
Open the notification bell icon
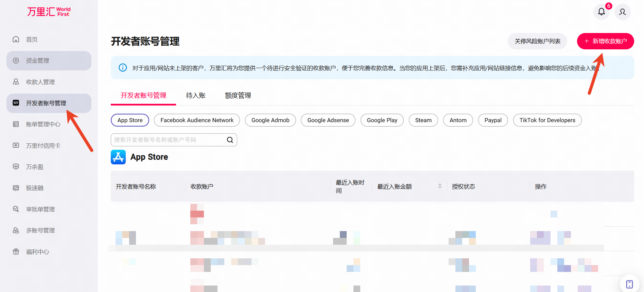(x=602, y=12)
